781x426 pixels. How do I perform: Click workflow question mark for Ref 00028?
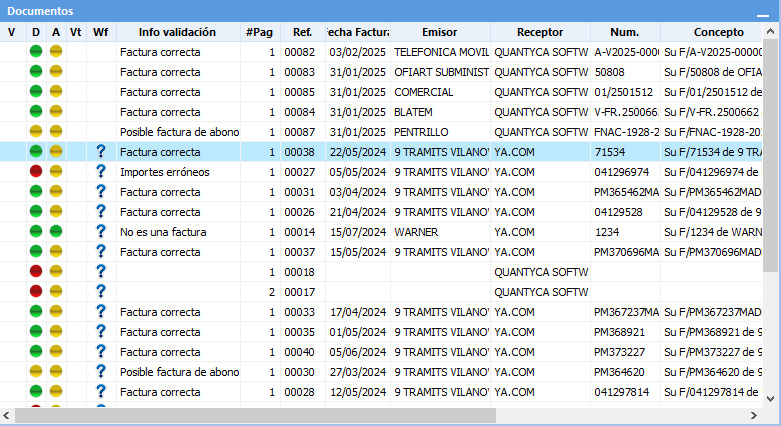[101, 391]
